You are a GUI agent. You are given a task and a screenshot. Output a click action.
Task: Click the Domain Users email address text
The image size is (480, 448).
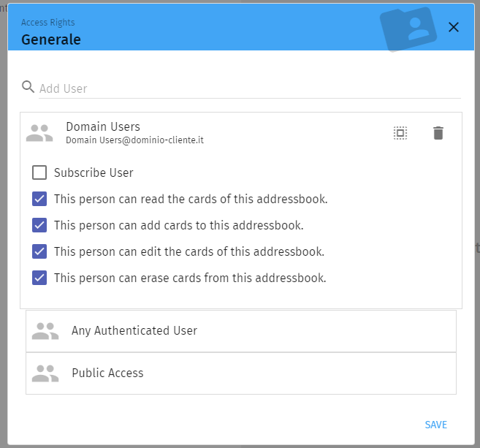pos(134,140)
